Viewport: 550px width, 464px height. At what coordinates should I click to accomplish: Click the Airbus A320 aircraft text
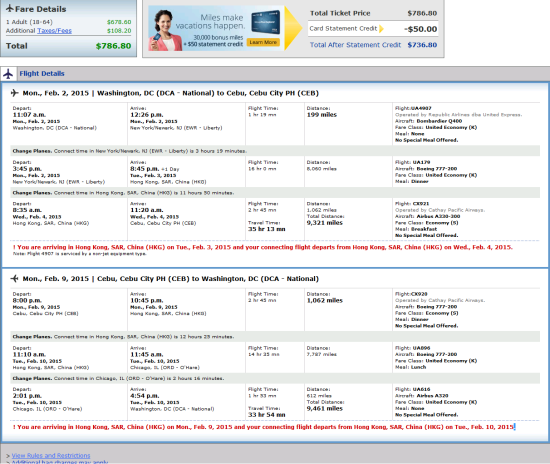(x=432, y=396)
